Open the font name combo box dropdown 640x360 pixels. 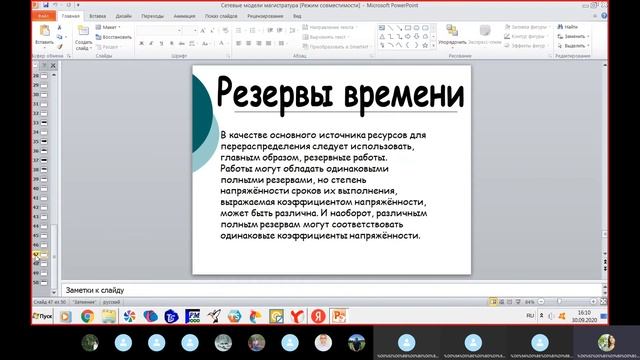pyautogui.click(x=179, y=31)
